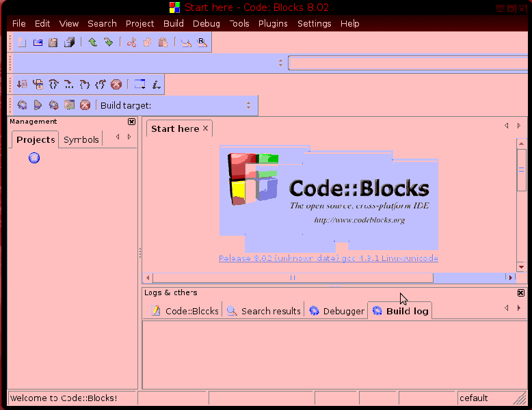Click the Find magnifier icon

coord(186,42)
